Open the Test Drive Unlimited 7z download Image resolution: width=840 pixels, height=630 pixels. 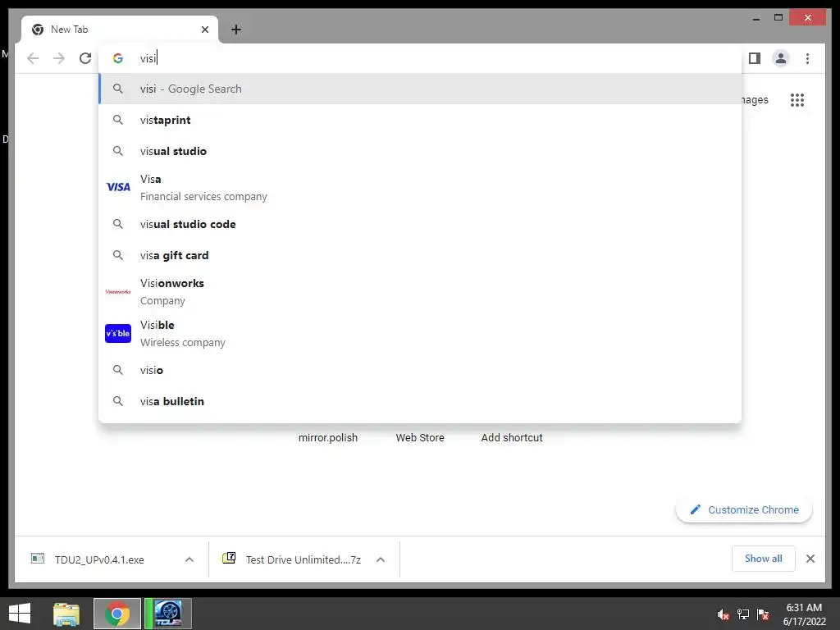(x=292, y=559)
